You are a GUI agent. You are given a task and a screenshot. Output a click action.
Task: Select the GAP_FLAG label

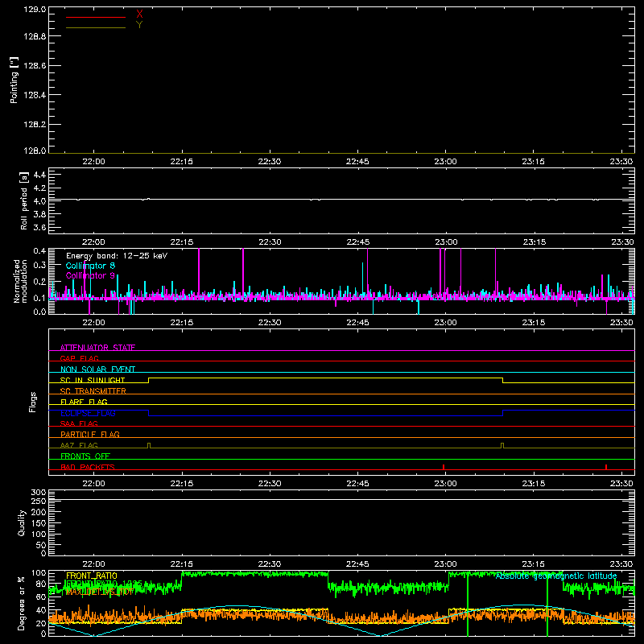click(x=79, y=358)
